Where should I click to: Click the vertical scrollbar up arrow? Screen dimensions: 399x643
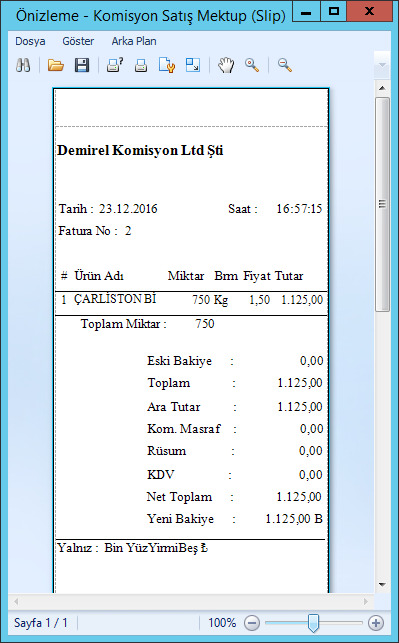click(382, 88)
